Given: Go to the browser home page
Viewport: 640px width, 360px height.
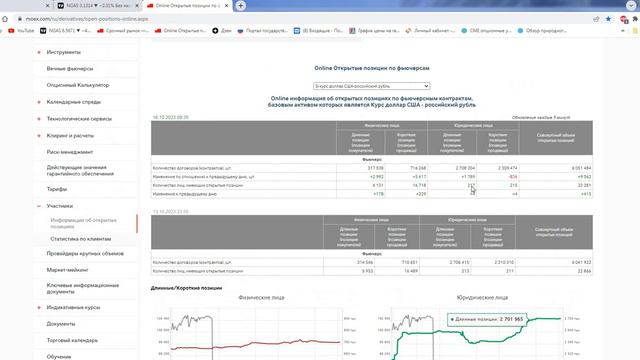Looking at the screenshot, I should (x=5, y=19).
